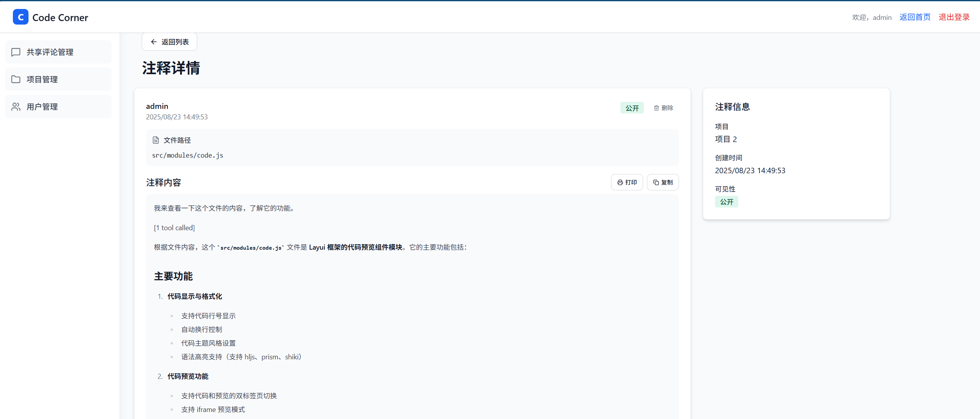Click the 公开 badge next to 删除
Viewport: 980px width, 419px height.
pyautogui.click(x=632, y=108)
